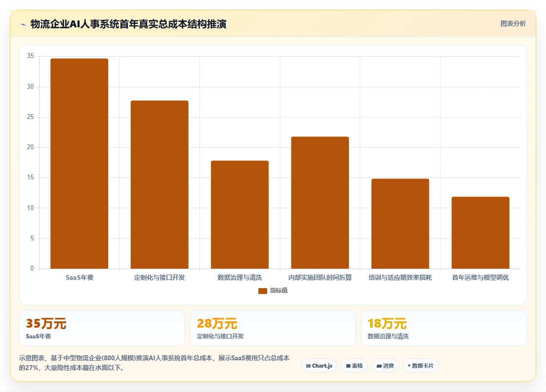The width and height of the screenshot is (546, 392).
Task: Select the 数据治理与清洗 bar
Action: (239, 215)
